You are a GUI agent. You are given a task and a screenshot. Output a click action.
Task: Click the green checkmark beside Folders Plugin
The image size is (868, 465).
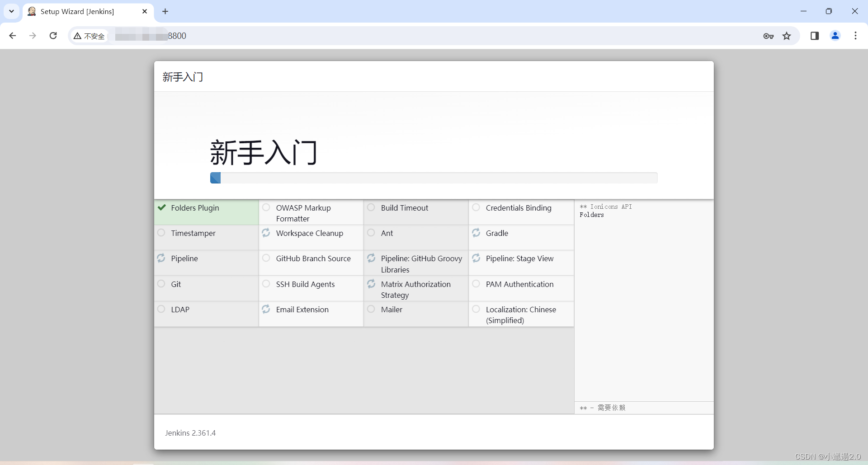pyautogui.click(x=161, y=207)
